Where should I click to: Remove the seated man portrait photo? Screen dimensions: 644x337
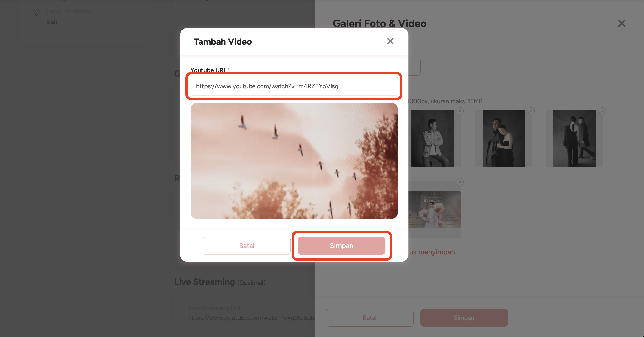pos(460,111)
